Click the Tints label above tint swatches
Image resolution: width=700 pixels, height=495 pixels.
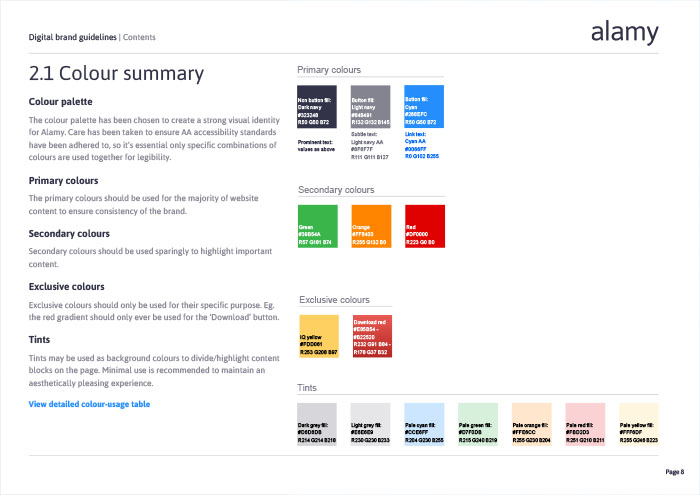(x=307, y=388)
